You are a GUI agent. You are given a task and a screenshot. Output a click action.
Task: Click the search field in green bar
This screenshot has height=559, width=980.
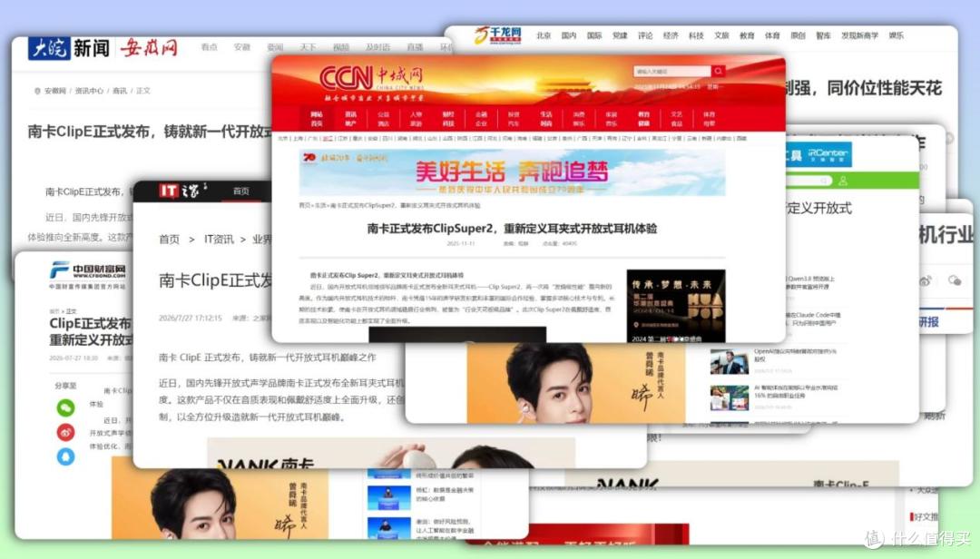[x=808, y=181]
